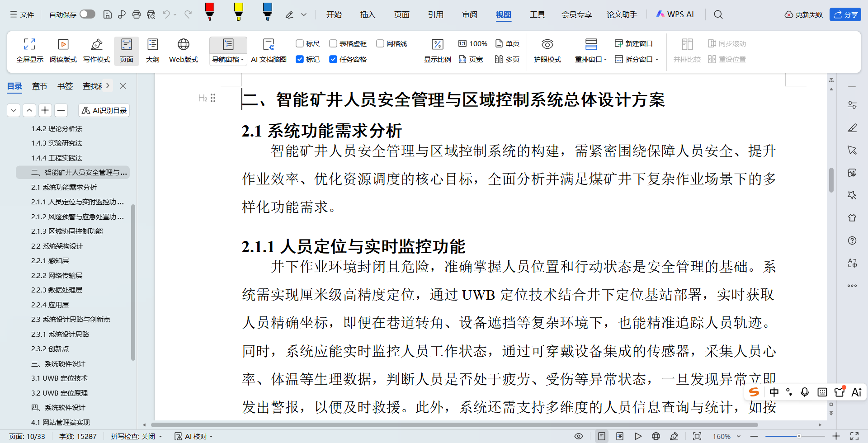The height and width of the screenshot is (443, 868).
Task: Open spell check status dropdown
Action: [x=137, y=436]
